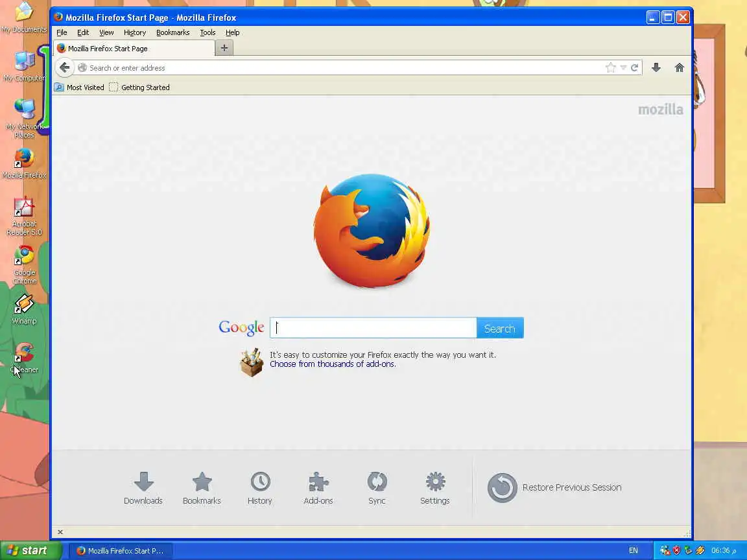Screen dimensions: 747x560
Task: Open the View menu
Action: (106, 32)
